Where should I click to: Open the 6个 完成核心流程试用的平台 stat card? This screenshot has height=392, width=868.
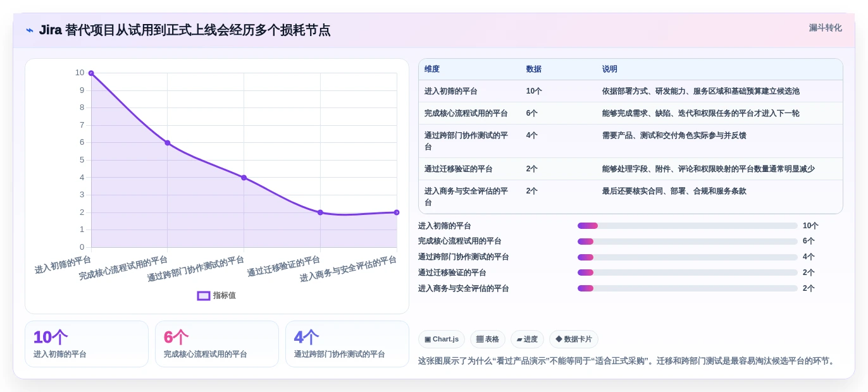tap(217, 344)
